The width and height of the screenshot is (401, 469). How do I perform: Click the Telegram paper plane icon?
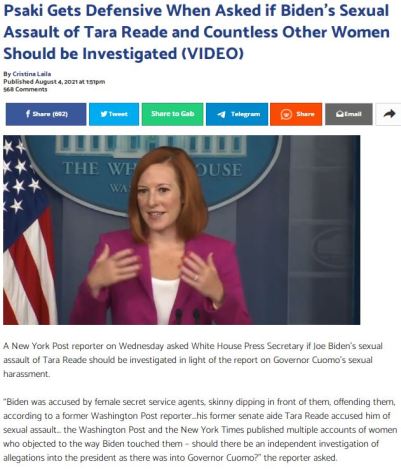point(221,114)
